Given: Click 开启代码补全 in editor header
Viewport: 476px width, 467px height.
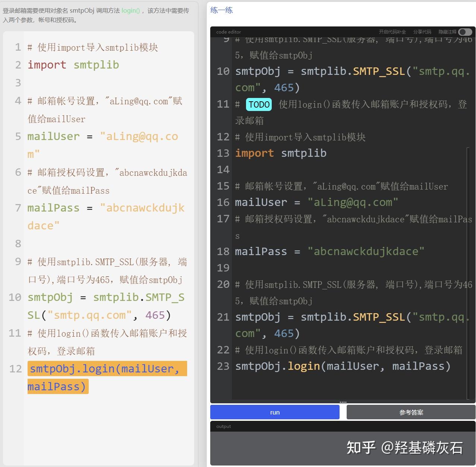Looking at the screenshot, I should [392, 32].
